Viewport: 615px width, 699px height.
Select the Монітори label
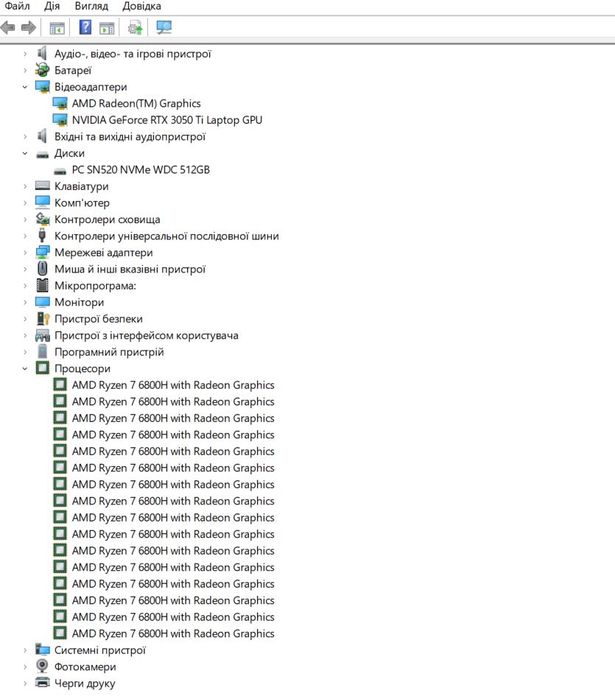(x=79, y=302)
